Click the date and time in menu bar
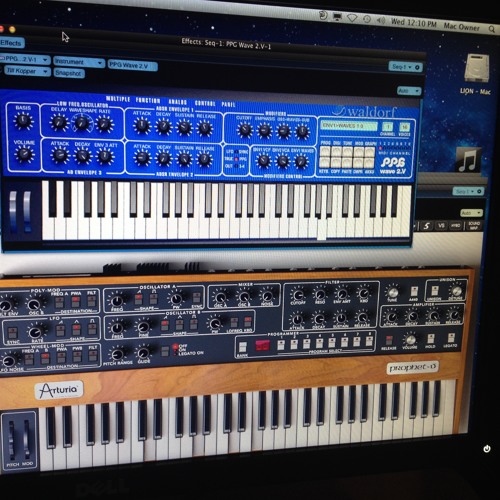The height and width of the screenshot is (500, 500). 414,23
